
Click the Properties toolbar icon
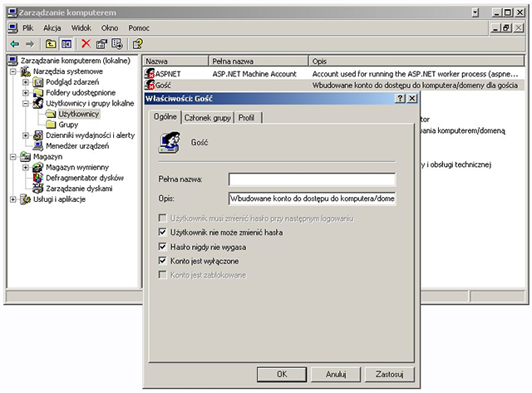[102, 43]
